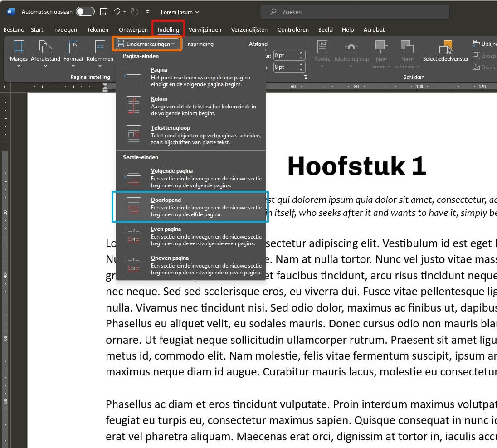Select the Oneven pagina section break
The image size is (497, 448).
coord(190,265)
